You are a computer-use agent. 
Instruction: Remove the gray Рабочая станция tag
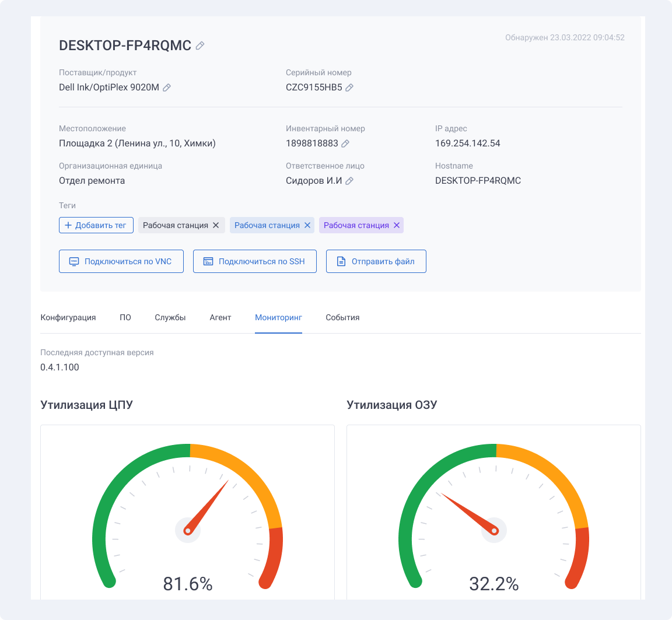click(x=216, y=225)
